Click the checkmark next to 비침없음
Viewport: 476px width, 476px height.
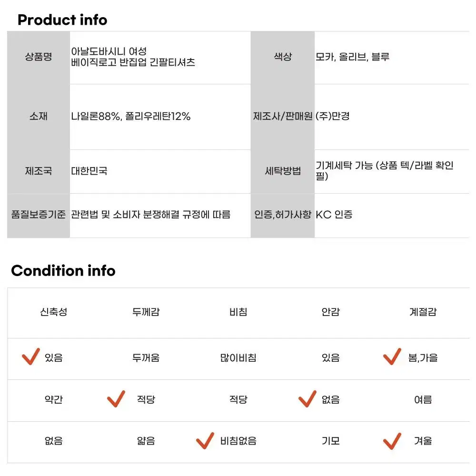205,441
